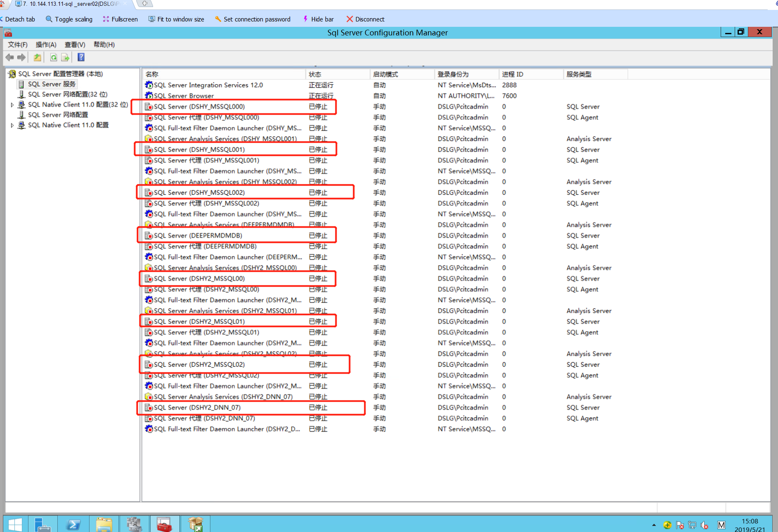778x532 pixels.
Task: Click Fit to window size
Action: 176,19
